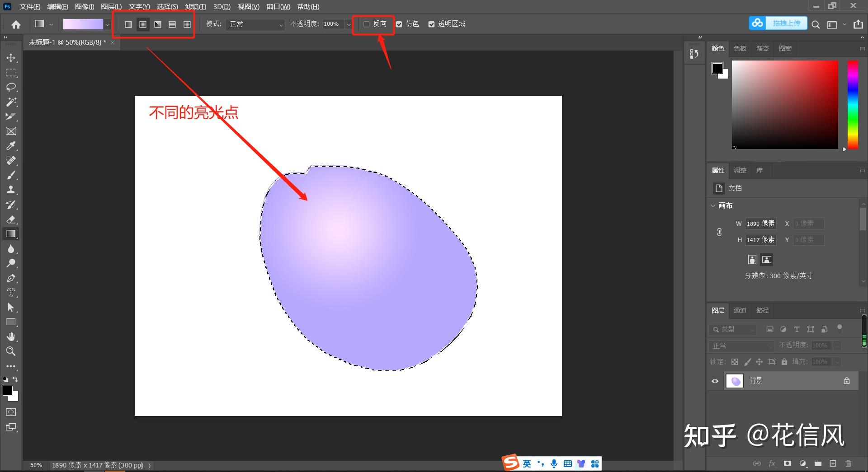Image resolution: width=868 pixels, height=472 pixels.
Task: Switch to the 调整 adjustments tab
Action: (x=740, y=170)
